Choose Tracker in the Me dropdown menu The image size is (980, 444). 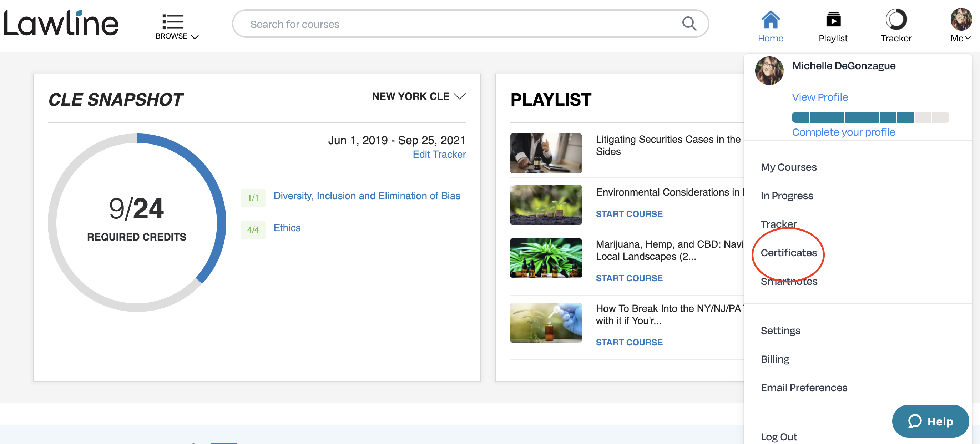778,224
